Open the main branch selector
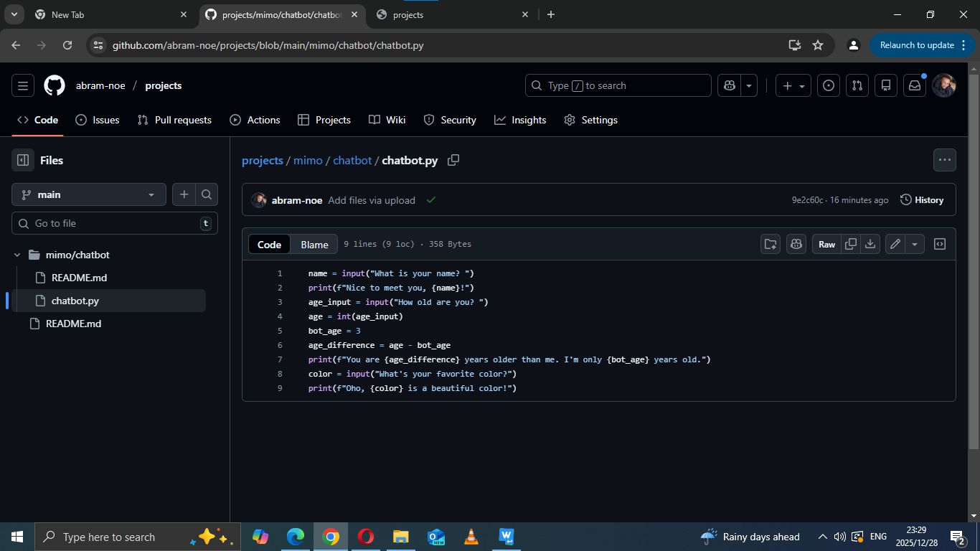Screen dimensions: 980x551 [88, 194]
